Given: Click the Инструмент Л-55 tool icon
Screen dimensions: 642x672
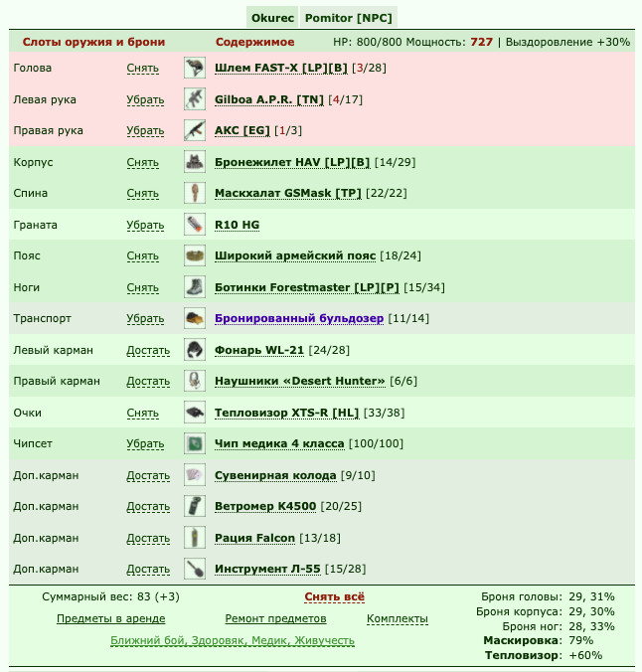Looking at the screenshot, I should (195, 569).
